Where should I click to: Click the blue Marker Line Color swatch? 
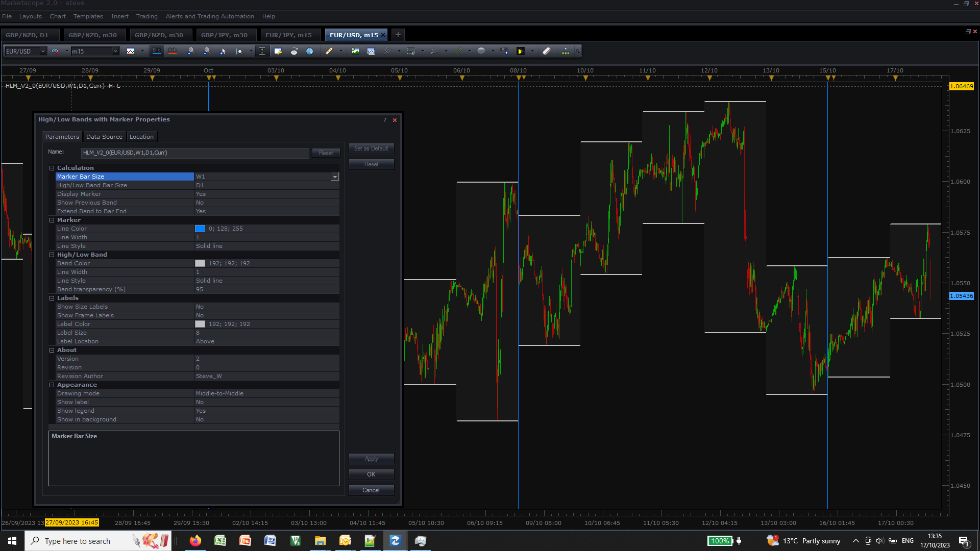(200, 229)
